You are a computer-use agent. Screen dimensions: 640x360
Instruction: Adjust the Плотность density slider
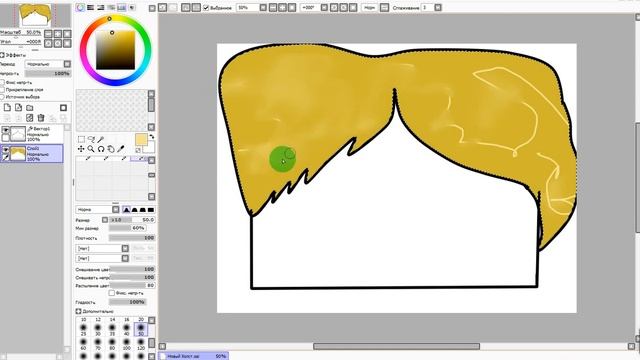[132, 238]
